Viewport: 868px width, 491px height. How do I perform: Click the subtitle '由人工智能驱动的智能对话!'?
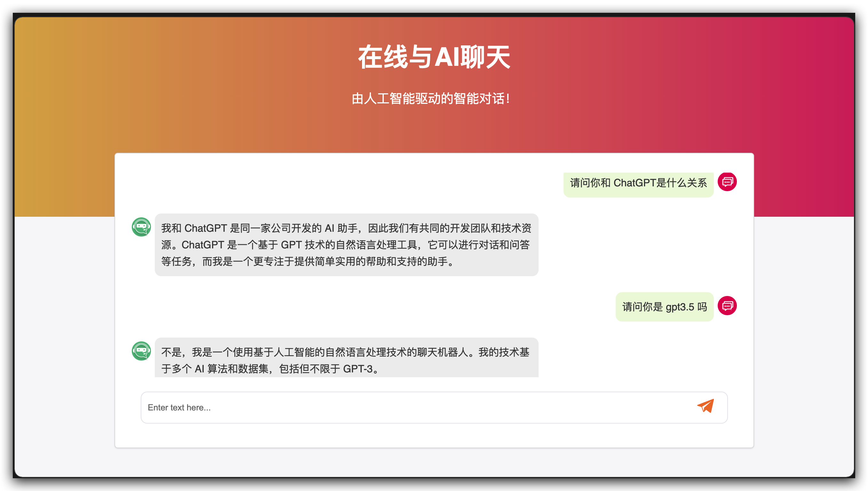coord(431,98)
